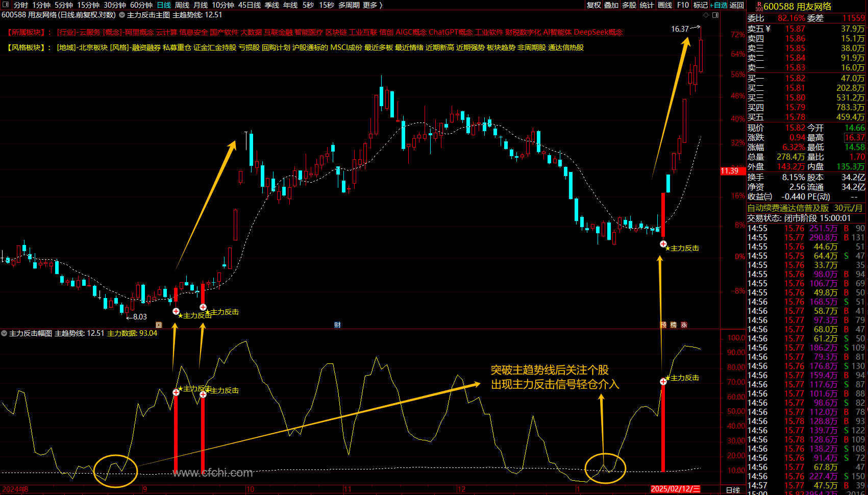Screen dimensions: 868x495
Task: Click the diamond icon above the chart
Action: (x=706, y=15)
